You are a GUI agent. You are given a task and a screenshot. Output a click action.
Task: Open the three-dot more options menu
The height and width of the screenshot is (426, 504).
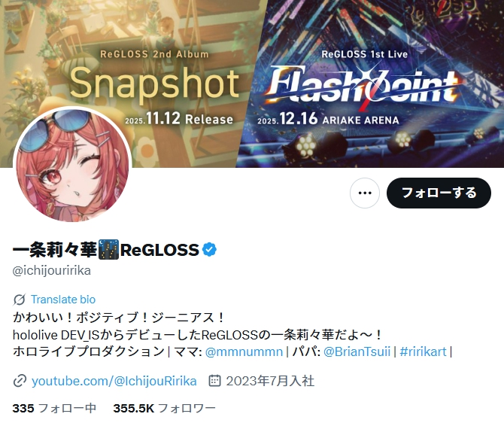[365, 193]
